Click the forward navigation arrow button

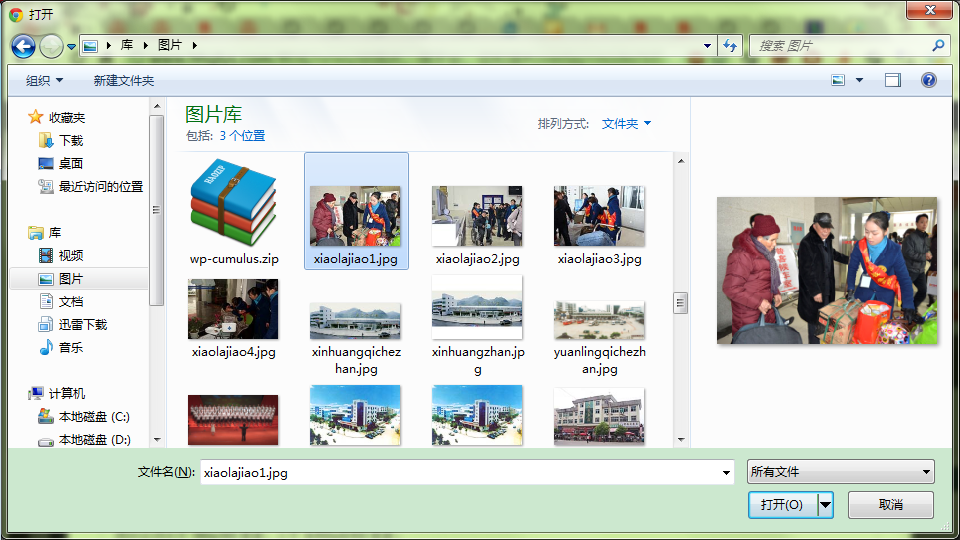[x=51, y=46]
